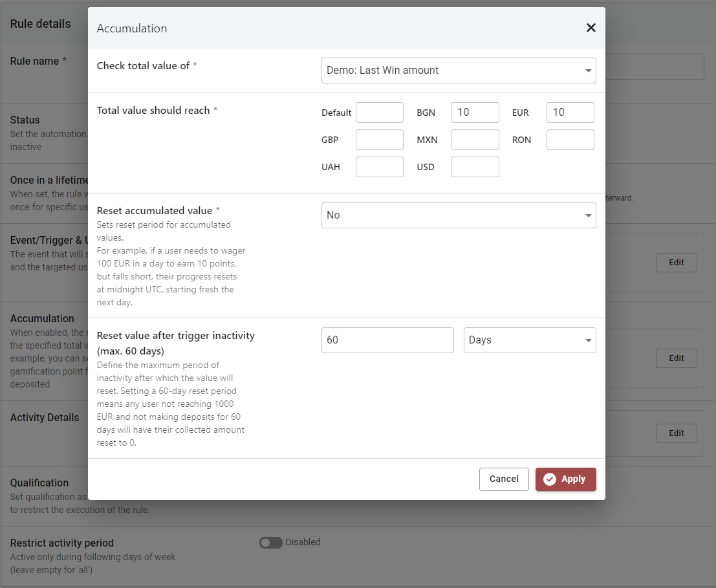Focus the BGN amount input field

(x=474, y=113)
